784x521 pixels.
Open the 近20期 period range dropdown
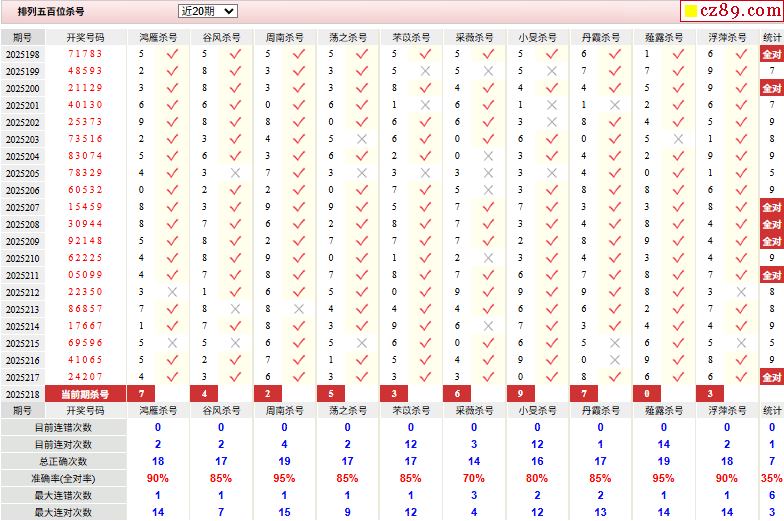pyautogui.click(x=208, y=11)
